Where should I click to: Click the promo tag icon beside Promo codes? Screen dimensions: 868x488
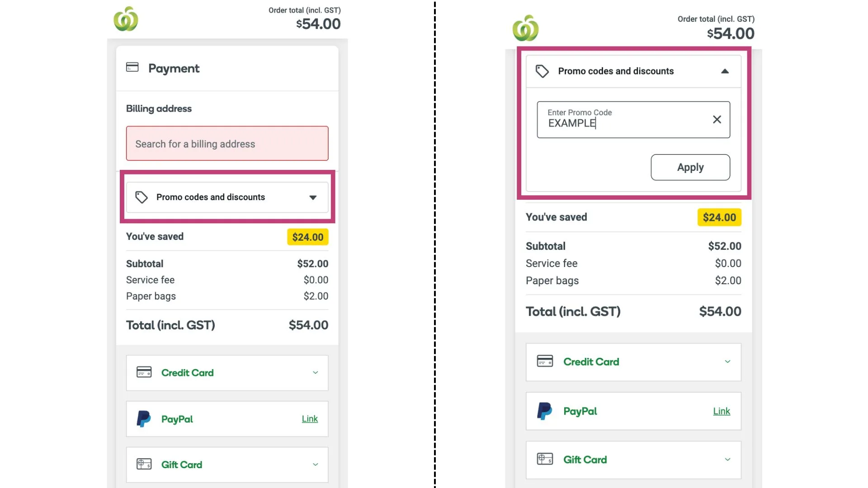pyautogui.click(x=142, y=197)
